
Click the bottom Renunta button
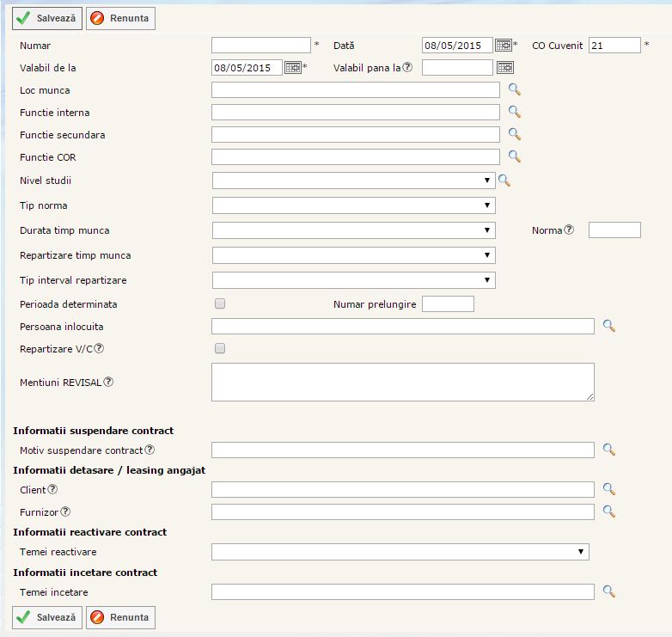[x=120, y=617]
